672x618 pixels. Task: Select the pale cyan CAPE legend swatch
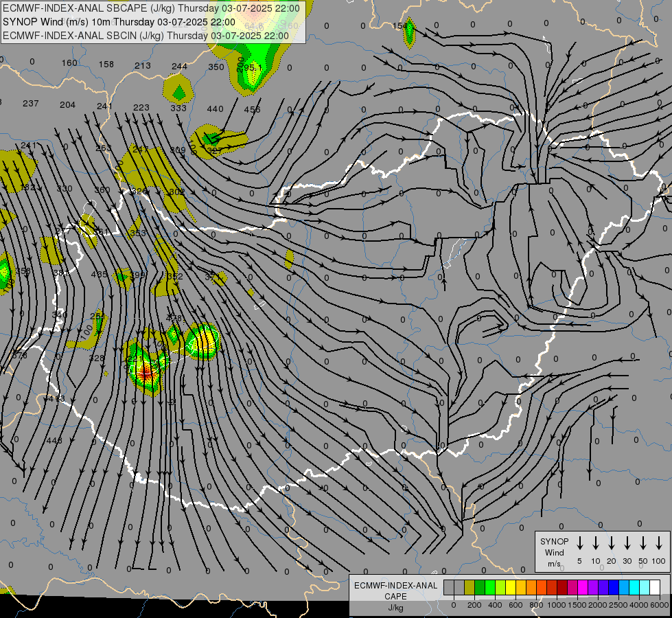(644, 588)
